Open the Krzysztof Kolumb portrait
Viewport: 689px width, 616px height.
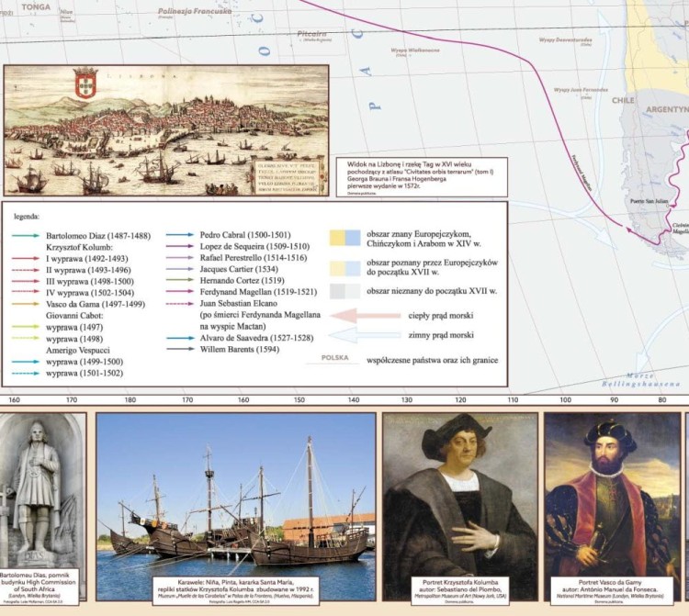click(459, 496)
